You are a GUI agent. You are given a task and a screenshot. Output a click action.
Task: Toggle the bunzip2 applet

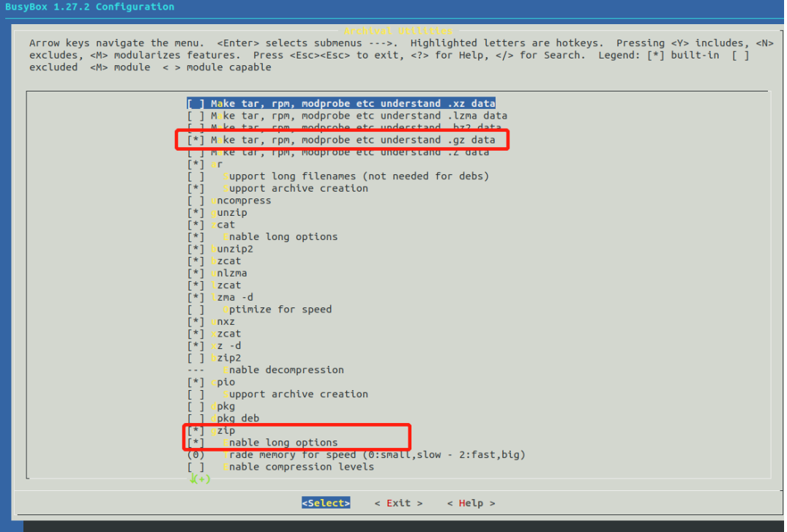point(220,249)
